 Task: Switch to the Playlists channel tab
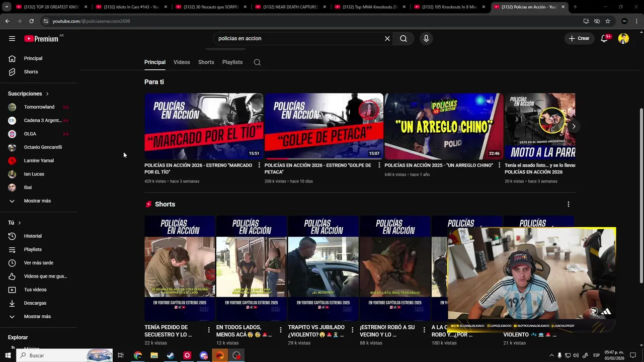232,62
